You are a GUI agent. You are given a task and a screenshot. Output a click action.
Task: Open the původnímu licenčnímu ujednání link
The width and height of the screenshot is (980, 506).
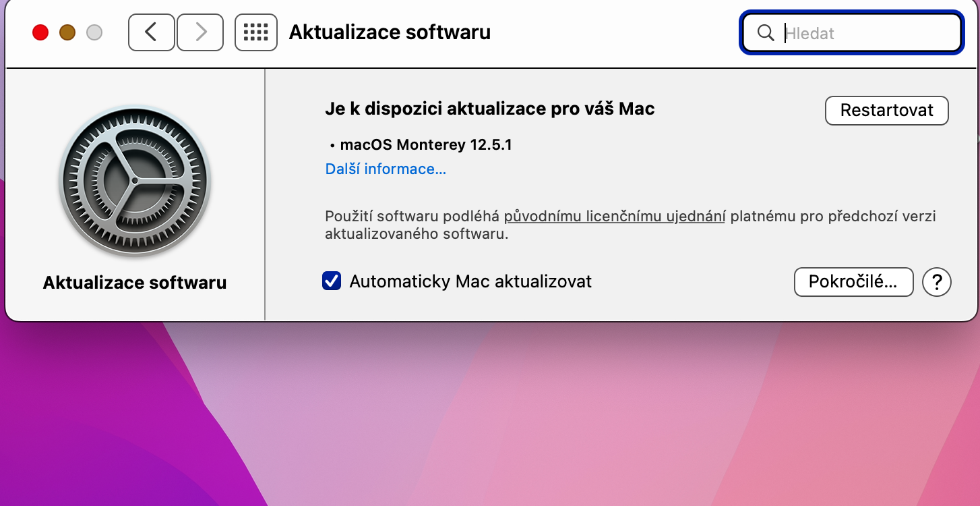coord(614,217)
